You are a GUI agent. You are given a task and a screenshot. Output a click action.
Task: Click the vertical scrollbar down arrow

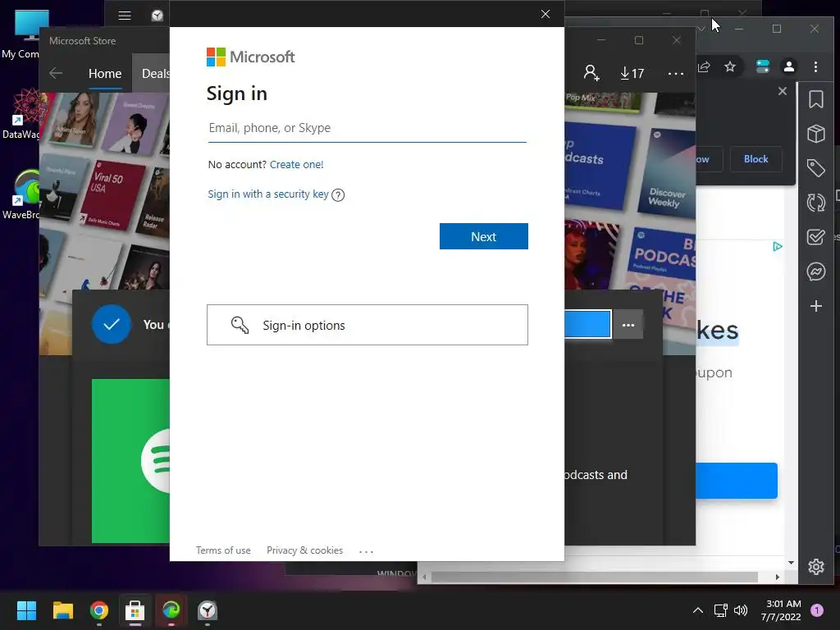792,563
